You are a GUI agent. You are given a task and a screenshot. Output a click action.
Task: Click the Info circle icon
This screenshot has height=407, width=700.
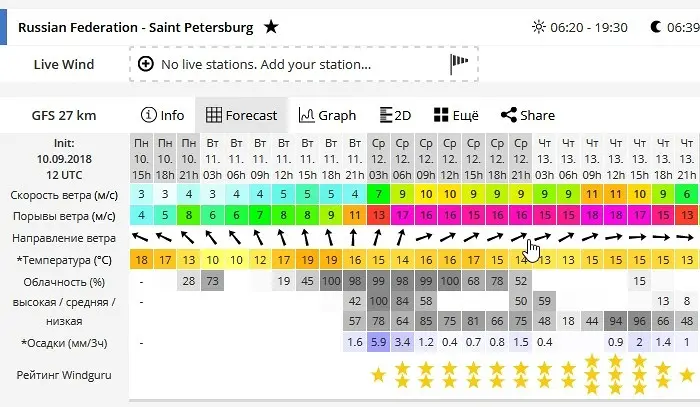pyautogui.click(x=149, y=115)
